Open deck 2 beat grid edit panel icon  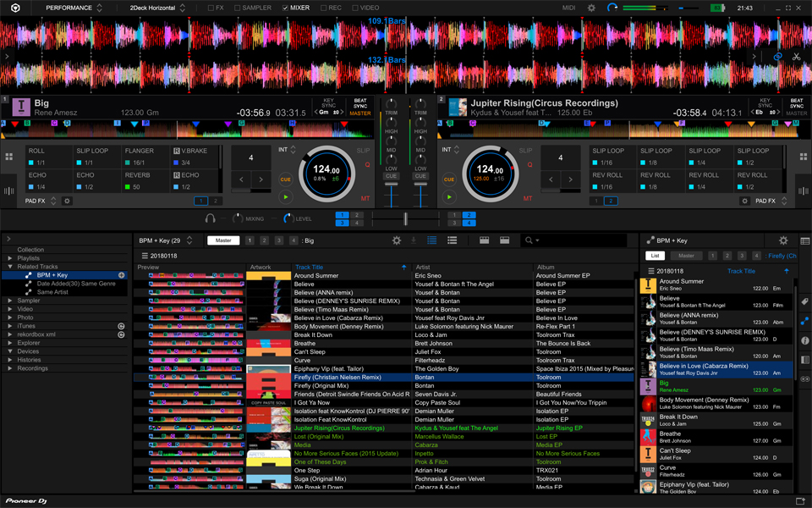click(x=804, y=190)
